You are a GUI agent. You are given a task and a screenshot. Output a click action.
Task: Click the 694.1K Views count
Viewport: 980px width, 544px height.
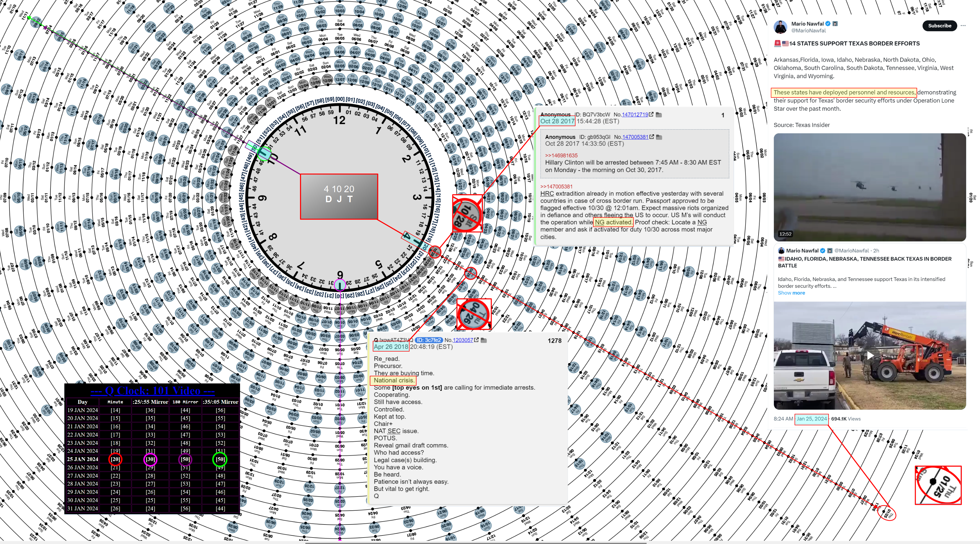[x=846, y=419]
